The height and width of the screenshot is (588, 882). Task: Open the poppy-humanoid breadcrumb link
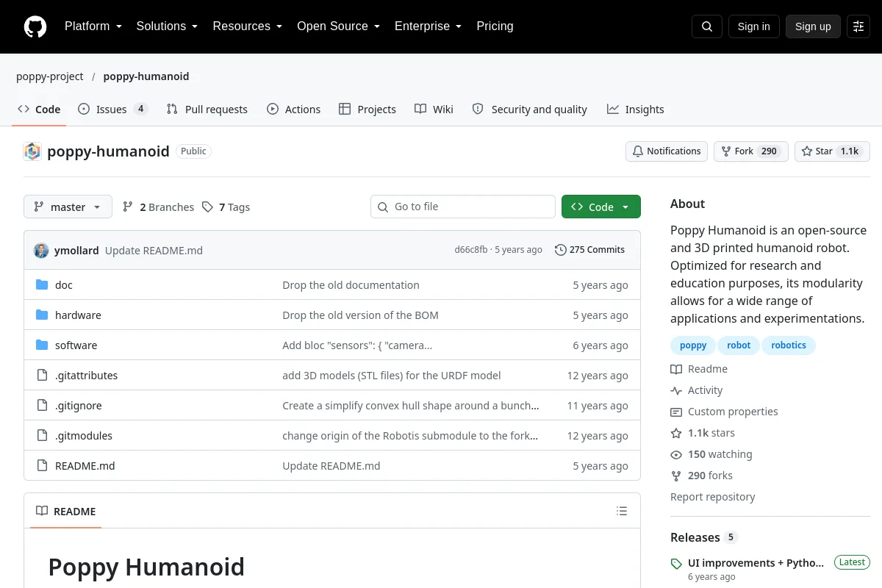point(146,76)
